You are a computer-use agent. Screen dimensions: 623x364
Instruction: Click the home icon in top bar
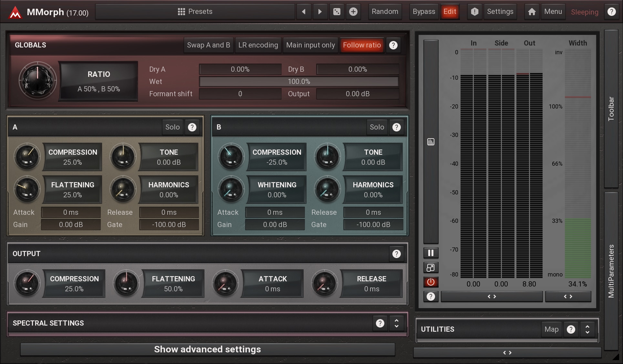tap(532, 12)
